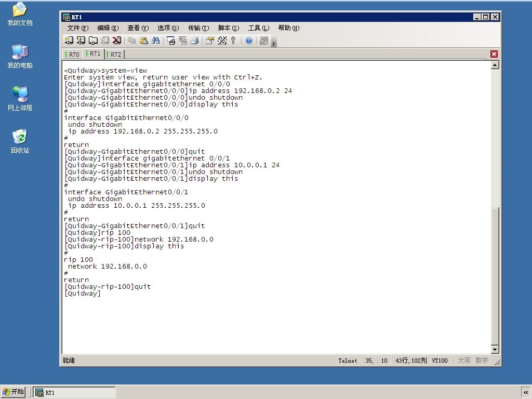The image size is (532, 399).
Task: Click the terminal scrollbar up arrow
Action: click(495, 65)
